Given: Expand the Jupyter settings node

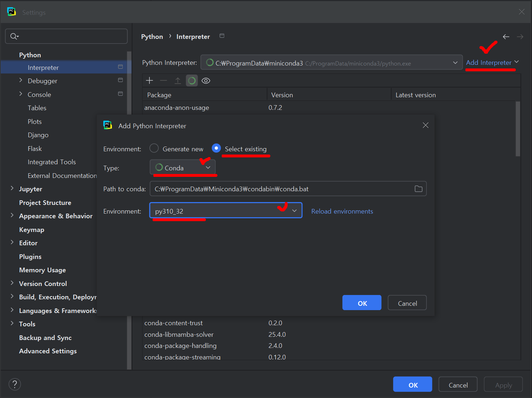Looking at the screenshot, I should point(12,188).
